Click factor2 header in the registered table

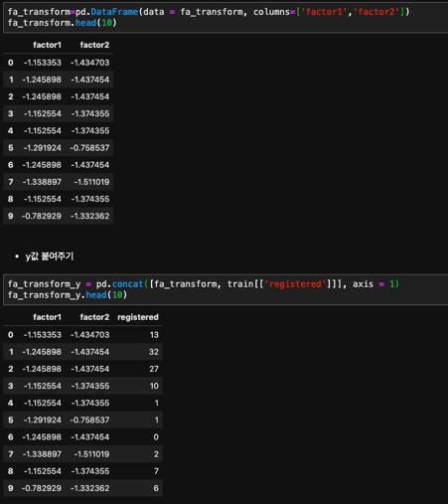point(94,317)
